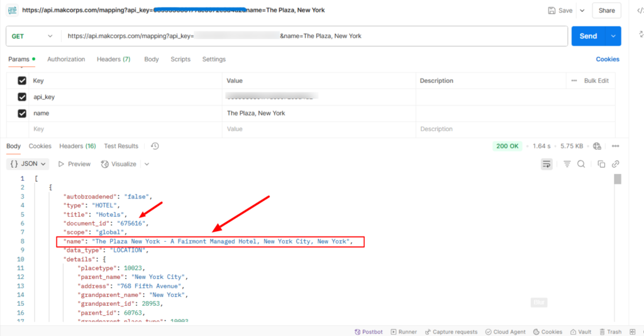644x336 pixels.
Task: Send the request with the Send button
Action: pyautogui.click(x=588, y=36)
